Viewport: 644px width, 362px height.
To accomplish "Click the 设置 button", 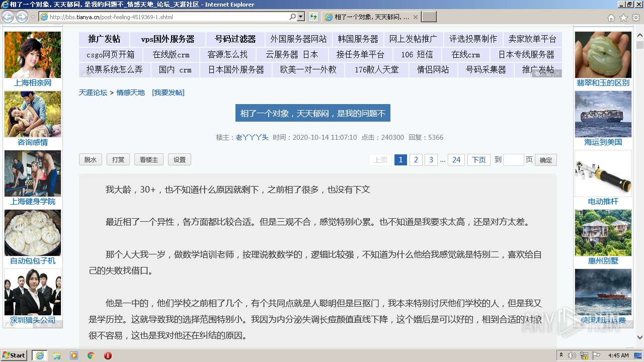I will (180, 159).
